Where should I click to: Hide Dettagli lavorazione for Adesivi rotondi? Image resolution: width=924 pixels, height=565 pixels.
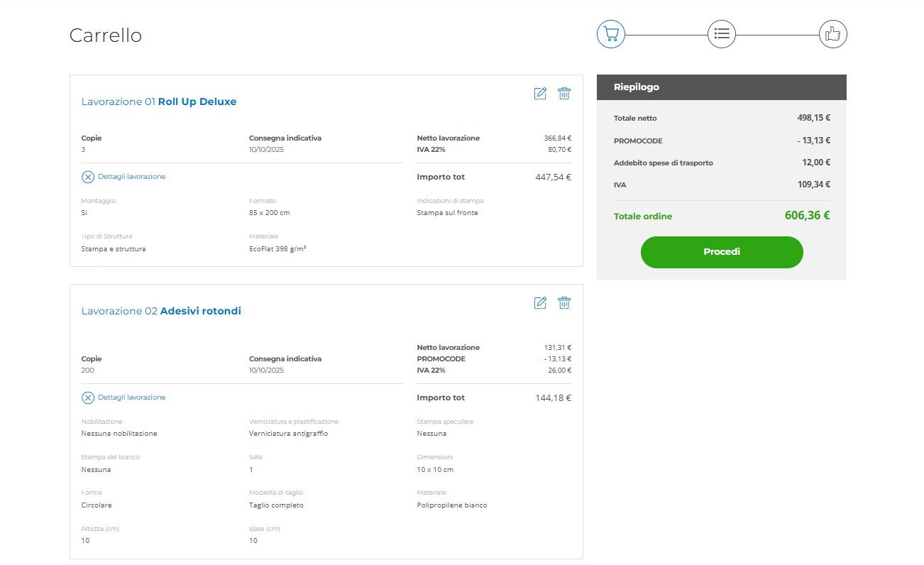click(x=88, y=397)
